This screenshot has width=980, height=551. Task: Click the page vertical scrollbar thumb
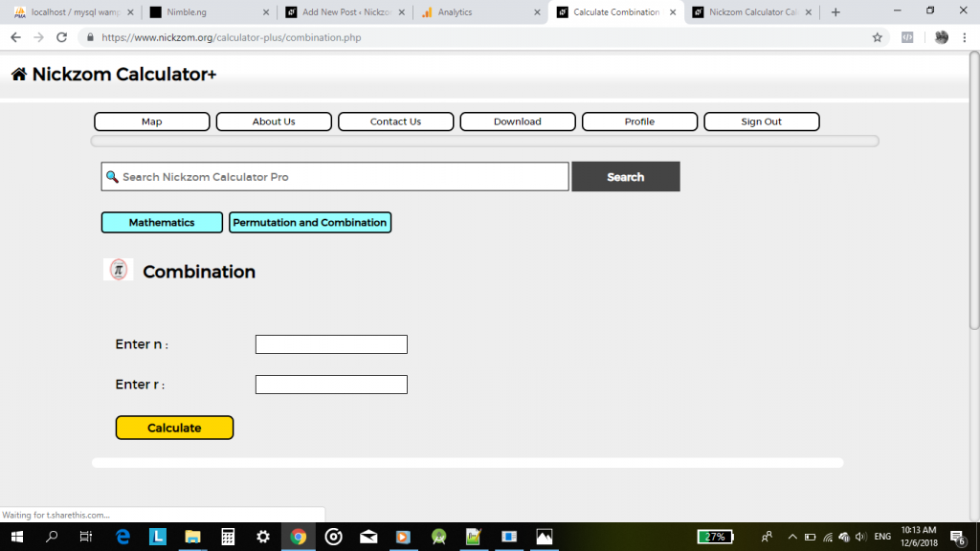pyautogui.click(x=974, y=190)
